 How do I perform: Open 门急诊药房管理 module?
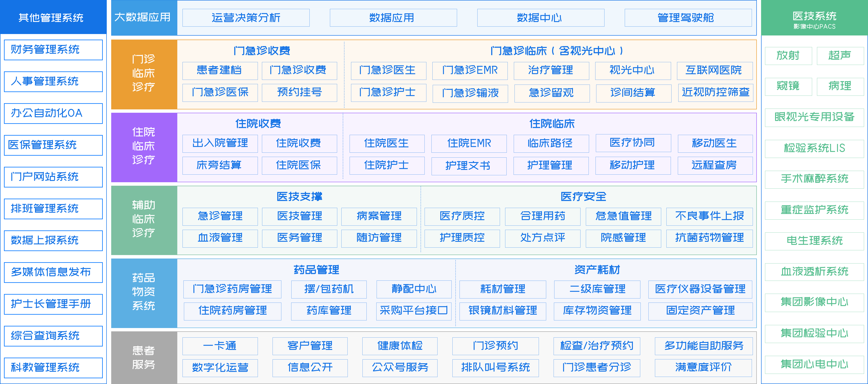coord(232,290)
